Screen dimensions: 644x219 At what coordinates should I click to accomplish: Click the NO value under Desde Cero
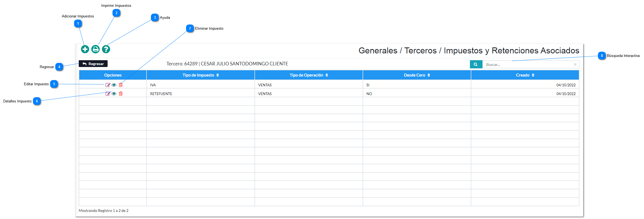pyautogui.click(x=369, y=94)
